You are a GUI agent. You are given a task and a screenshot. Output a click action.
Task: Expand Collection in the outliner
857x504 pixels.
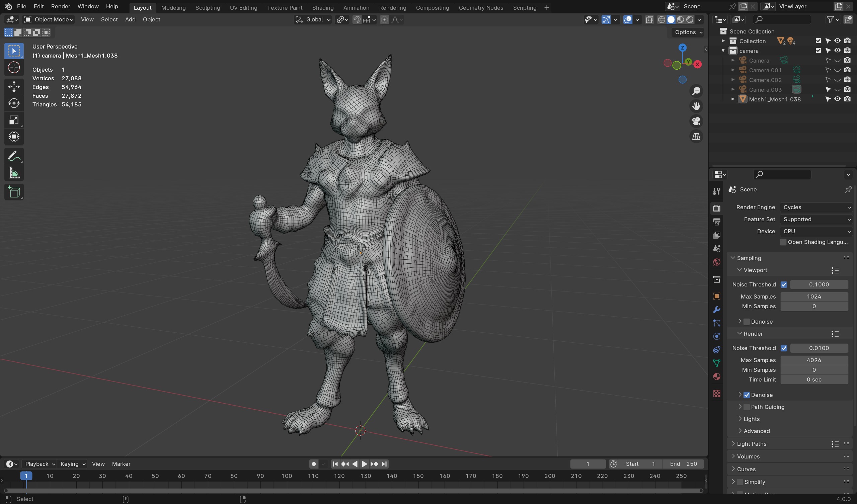click(723, 41)
